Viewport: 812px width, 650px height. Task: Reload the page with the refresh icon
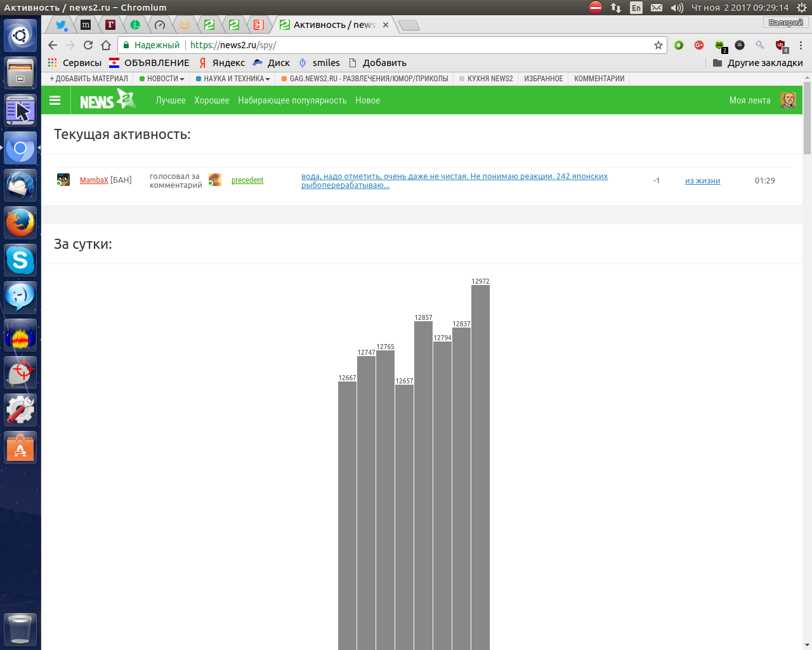pyautogui.click(x=88, y=45)
